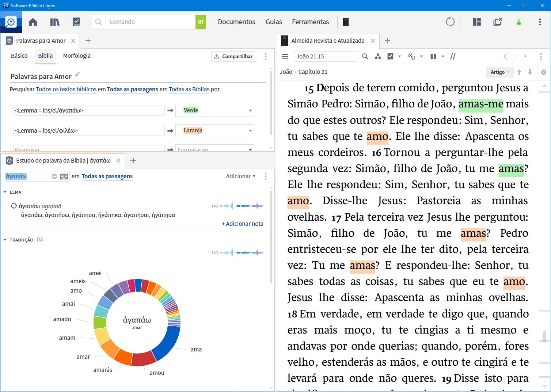
Task: Click the Comando input box
Action: pyautogui.click(x=151, y=22)
